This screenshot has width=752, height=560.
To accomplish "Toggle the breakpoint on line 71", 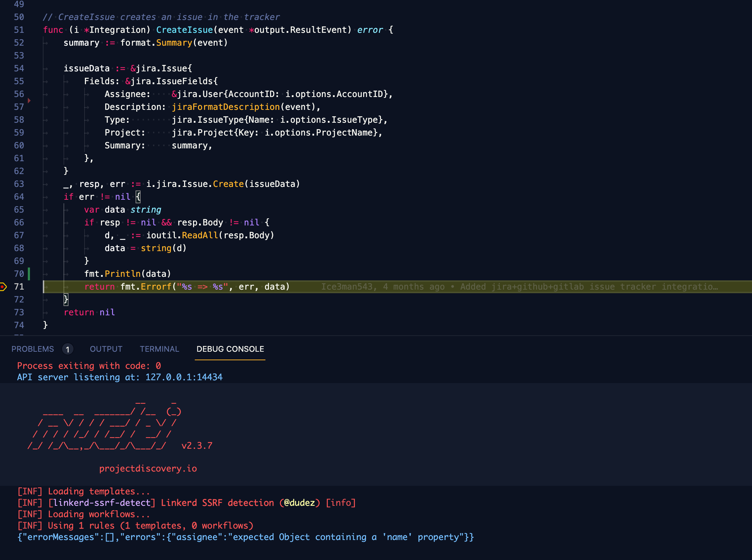I will [x=3, y=287].
